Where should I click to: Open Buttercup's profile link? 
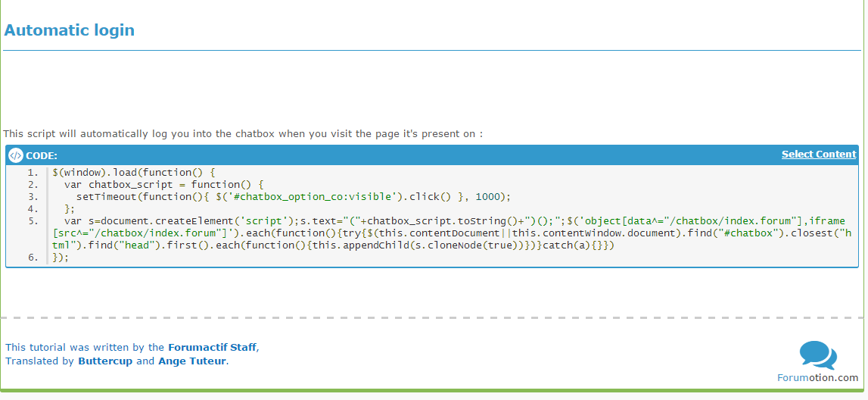[105, 361]
